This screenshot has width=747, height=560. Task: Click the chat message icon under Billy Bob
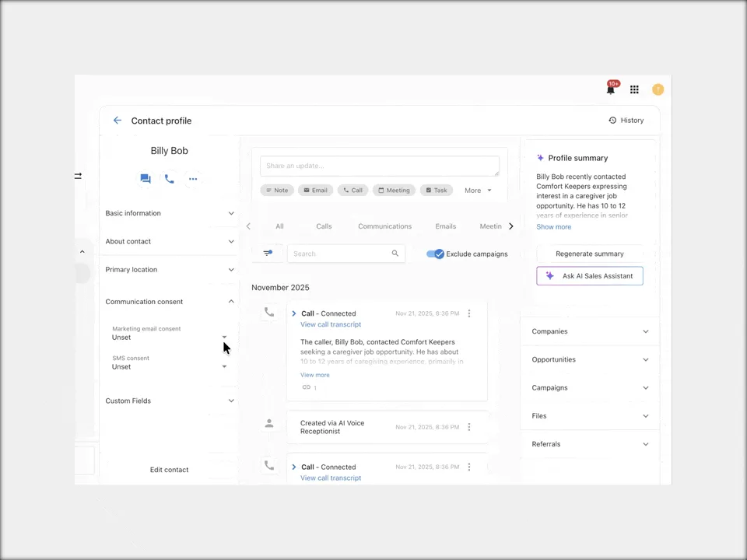point(146,179)
